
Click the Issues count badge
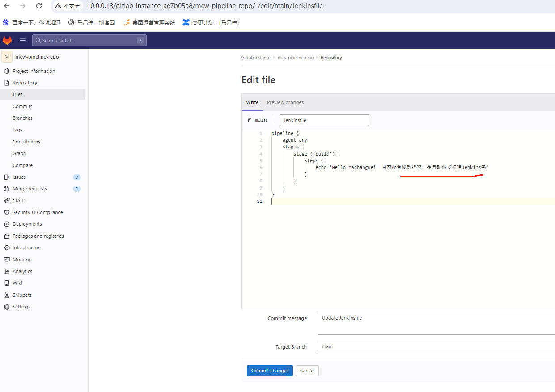point(77,177)
